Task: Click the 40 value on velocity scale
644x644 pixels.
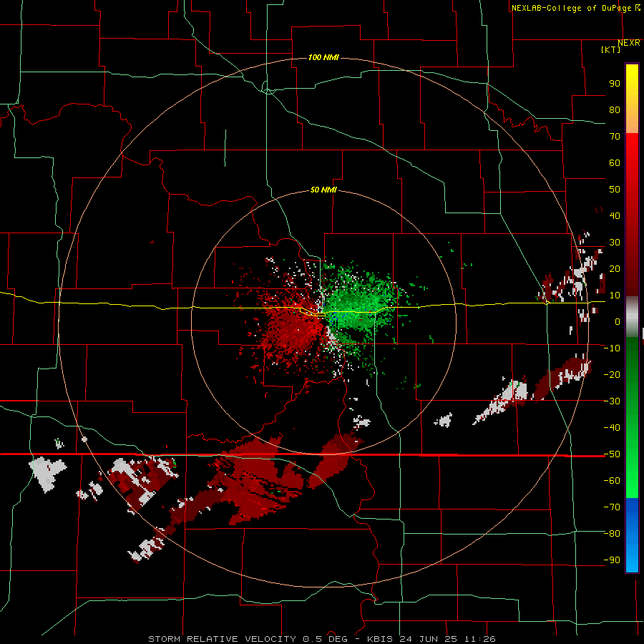Action: [x=615, y=216]
